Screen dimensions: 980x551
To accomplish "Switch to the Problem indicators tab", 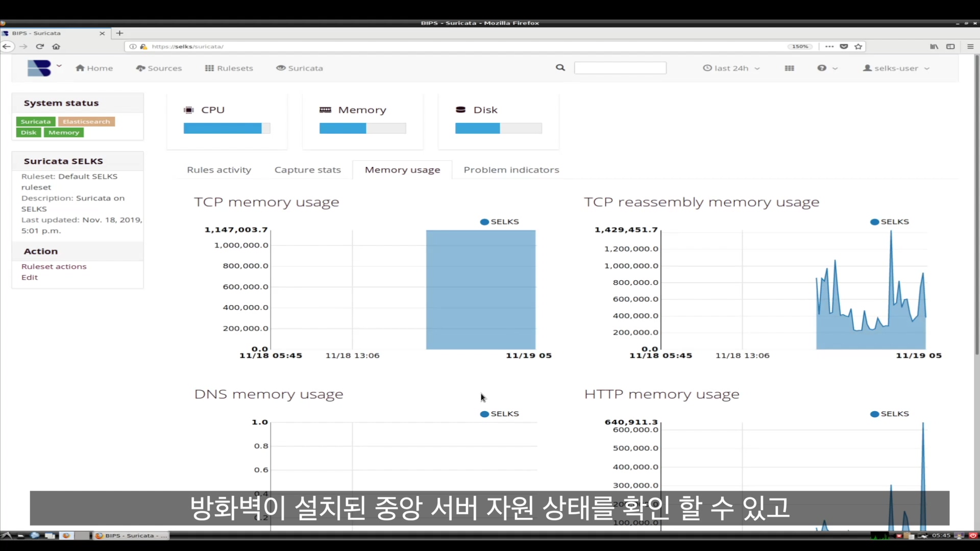I will [511, 170].
